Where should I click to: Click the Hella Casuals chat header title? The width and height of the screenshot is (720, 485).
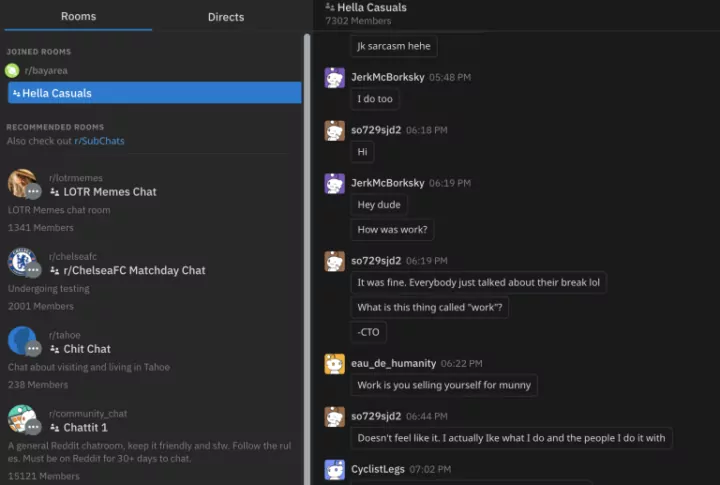(x=372, y=7)
